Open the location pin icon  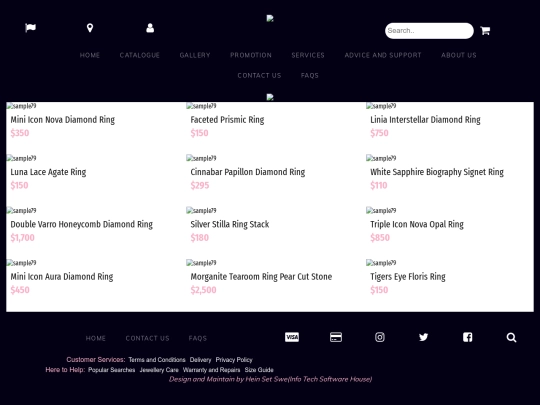click(x=90, y=28)
